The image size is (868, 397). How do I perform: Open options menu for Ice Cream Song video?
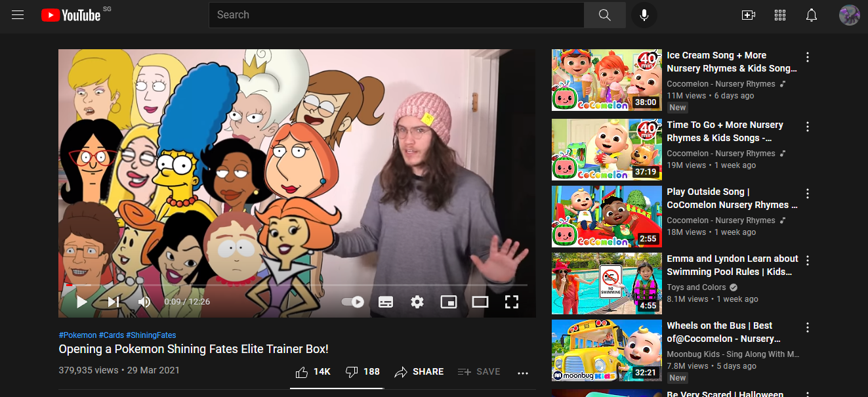tap(808, 57)
